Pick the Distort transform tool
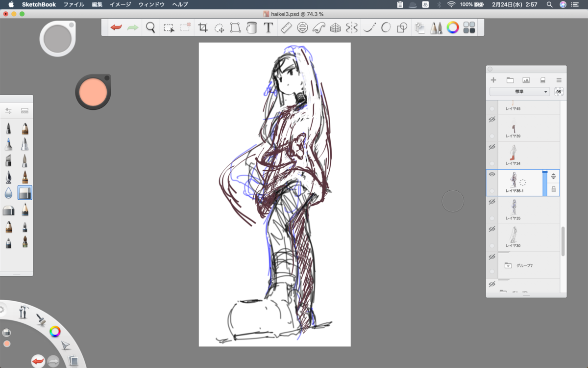 point(236,28)
